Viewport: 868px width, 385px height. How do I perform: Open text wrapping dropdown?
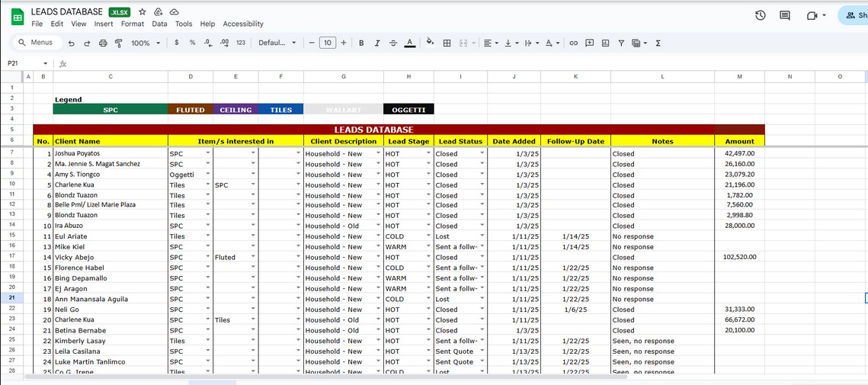coord(531,43)
